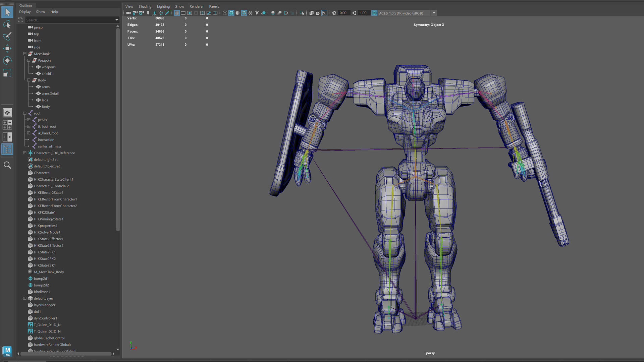The image size is (644, 362).
Task: Click the Lock Camera icon
Action: [x=135, y=13]
